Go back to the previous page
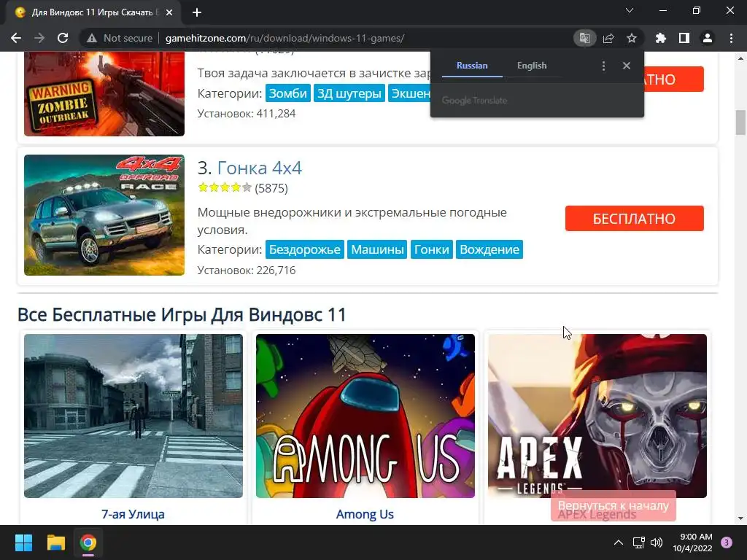 click(16, 38)
